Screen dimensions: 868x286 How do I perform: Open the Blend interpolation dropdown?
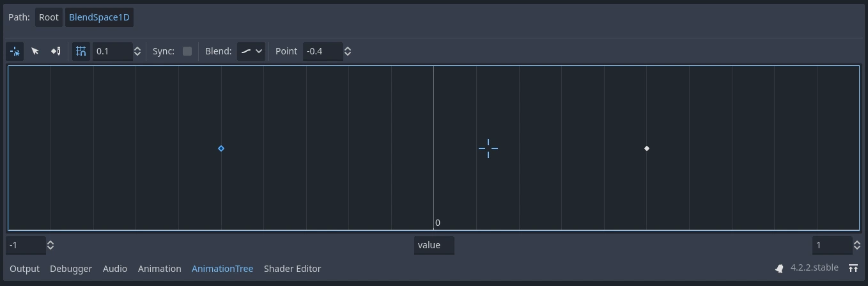[x=251, y=51]
